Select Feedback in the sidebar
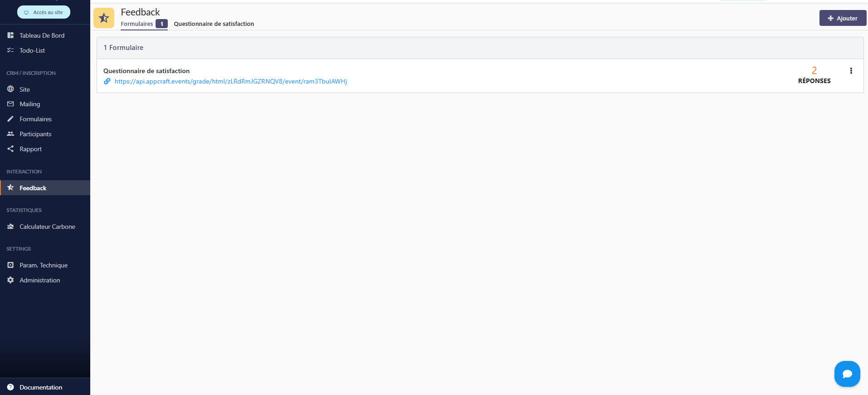Screen dimensions: 868x395 (x=33, y=188)
